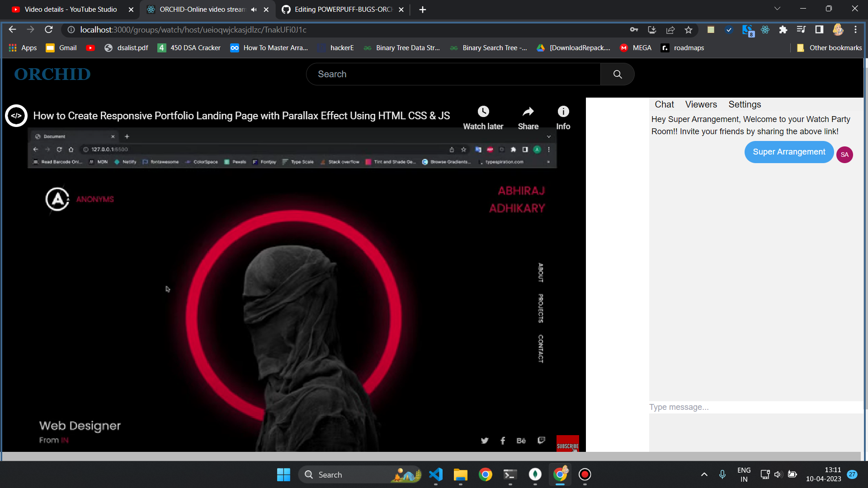The image size is (868, 488).
Task: Toggle Chrome side panel button
Action: coord(819,30)
